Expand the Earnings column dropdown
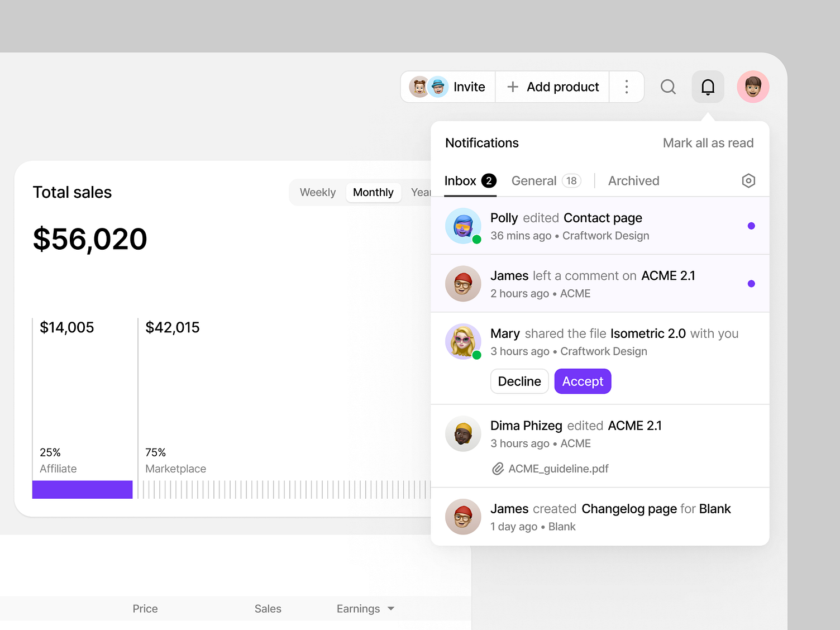Viewport: 840px width, 630px height. [391, 609]
